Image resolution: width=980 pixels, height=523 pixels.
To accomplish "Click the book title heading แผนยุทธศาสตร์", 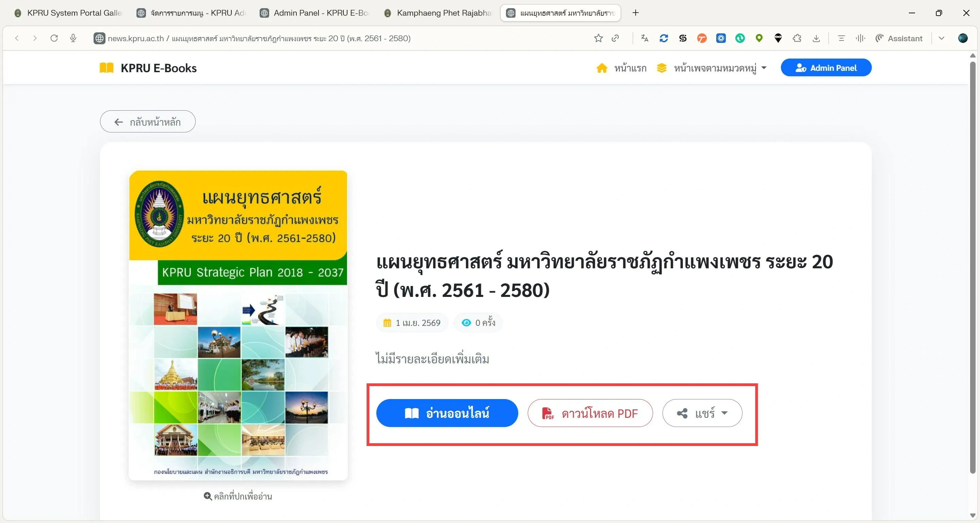I will [x=604, y=275].
